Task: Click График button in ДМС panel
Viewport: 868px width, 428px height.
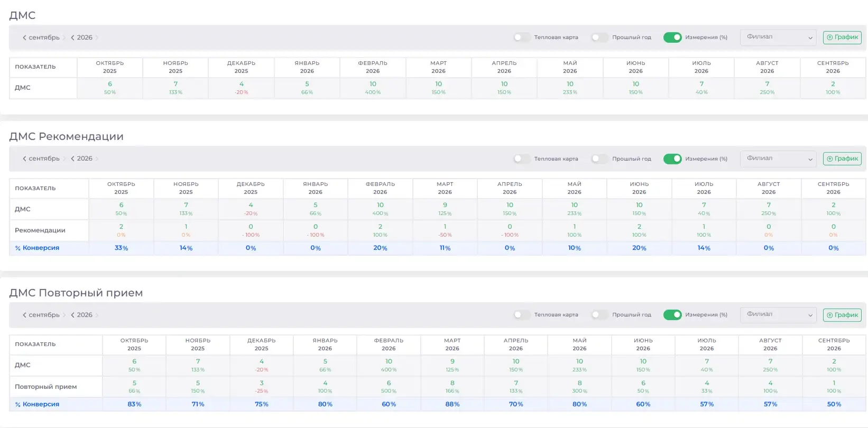Action: tap(842, 38)
